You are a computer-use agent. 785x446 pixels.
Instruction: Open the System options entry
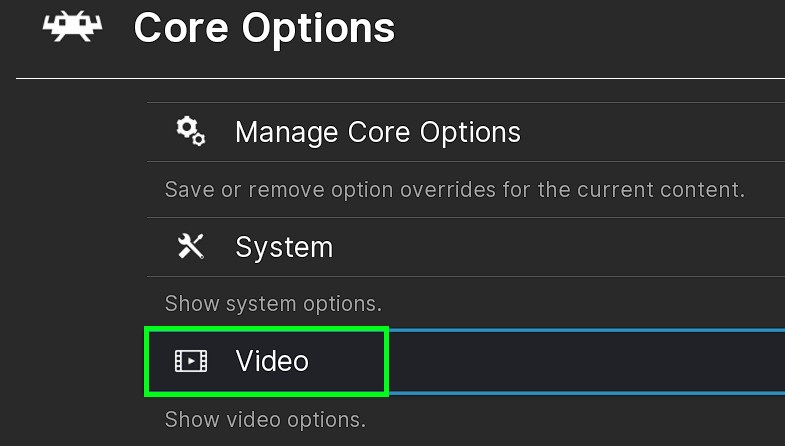point(284,247)
